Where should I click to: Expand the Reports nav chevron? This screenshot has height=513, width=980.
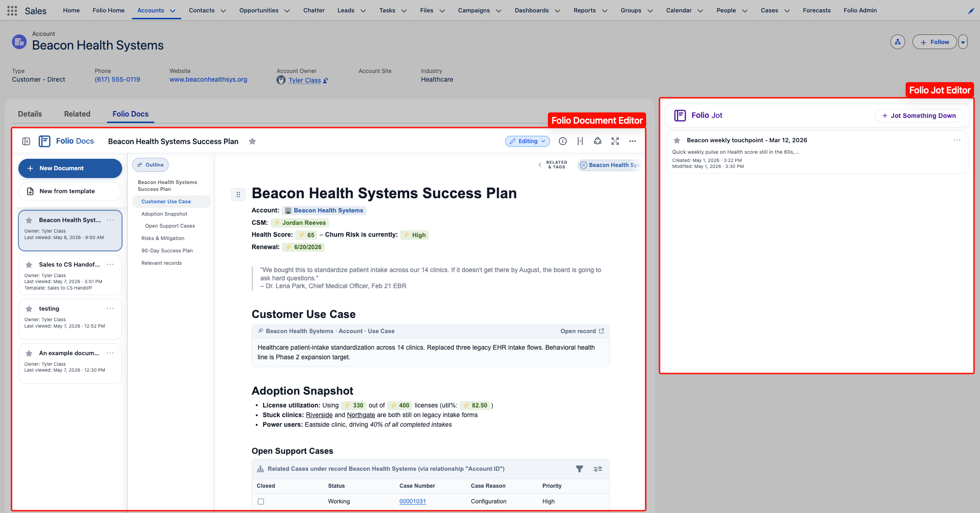(x=605, y=11)
